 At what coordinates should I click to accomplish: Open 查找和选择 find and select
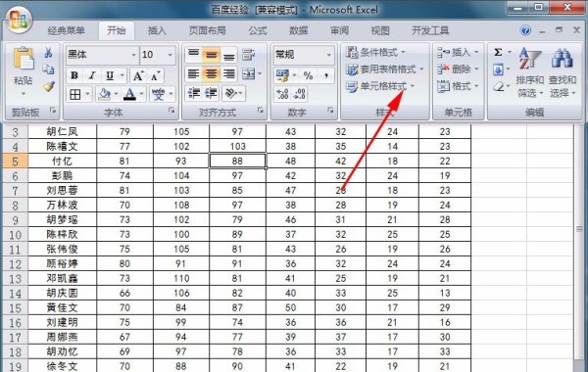(x=563, y=72)
